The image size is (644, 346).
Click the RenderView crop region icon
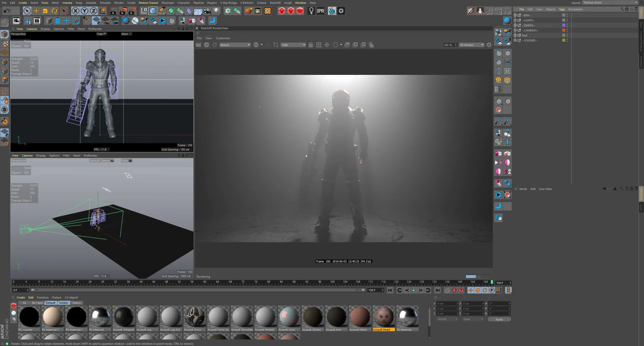coord(275,45)
